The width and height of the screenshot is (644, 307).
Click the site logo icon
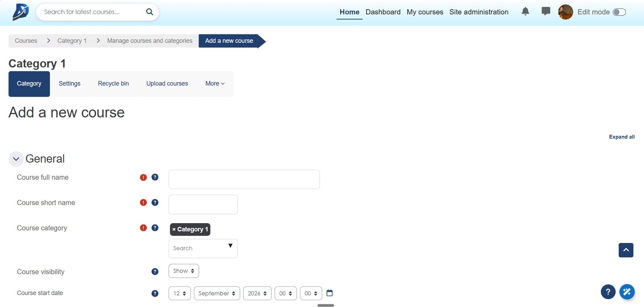(x=21, y=12)
